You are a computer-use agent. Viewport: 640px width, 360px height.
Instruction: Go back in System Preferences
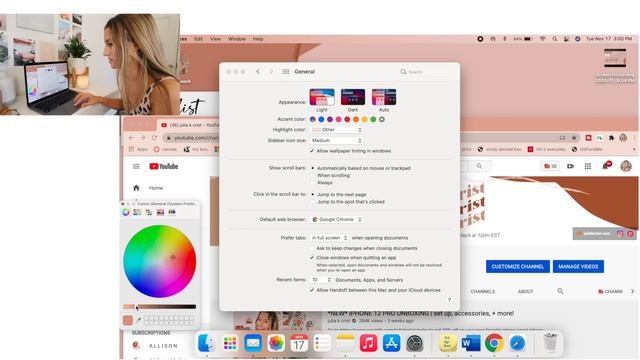click(x=258, y=71)
